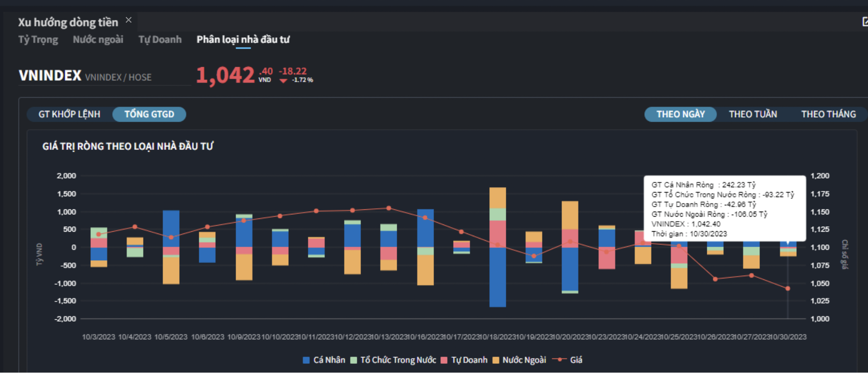This screenshot has width=868, height=377.
Task: Click the orange Nước Ngoài legend swatch
Action: (496, 360)
